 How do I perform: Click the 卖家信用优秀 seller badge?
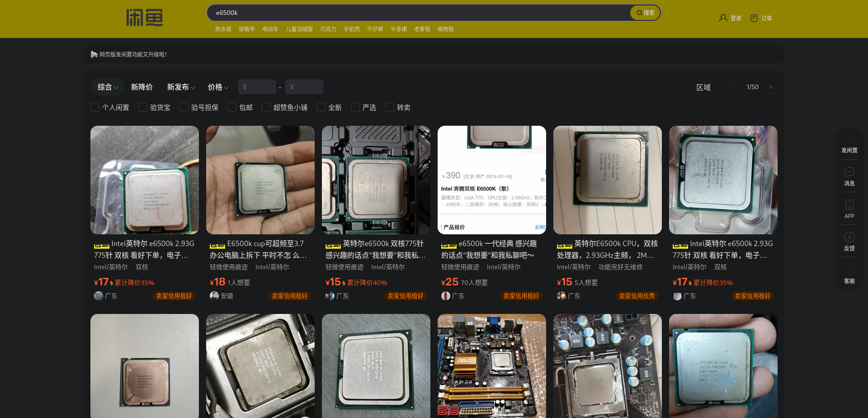tap(637, 296)
